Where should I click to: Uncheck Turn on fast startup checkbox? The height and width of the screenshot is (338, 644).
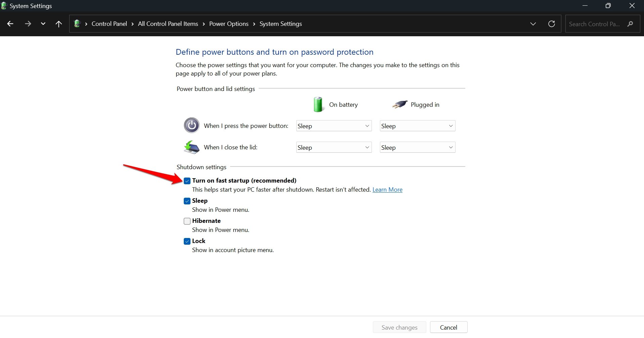[x=187, y=181]
